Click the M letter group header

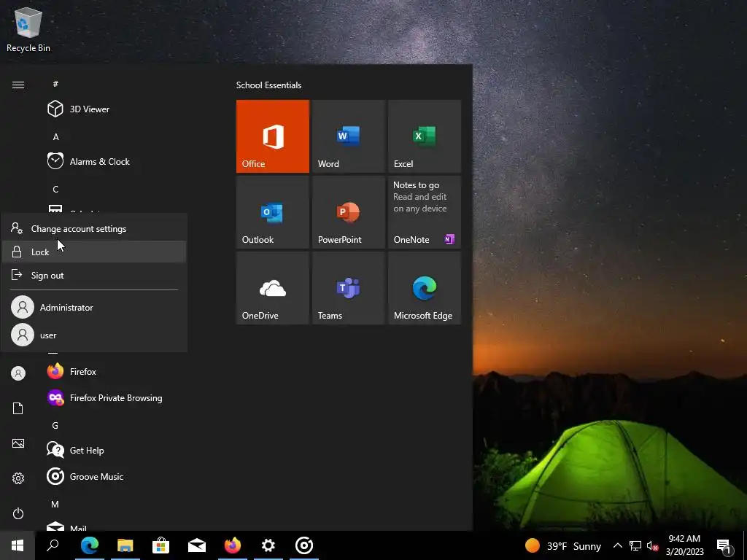click(55, 504)
